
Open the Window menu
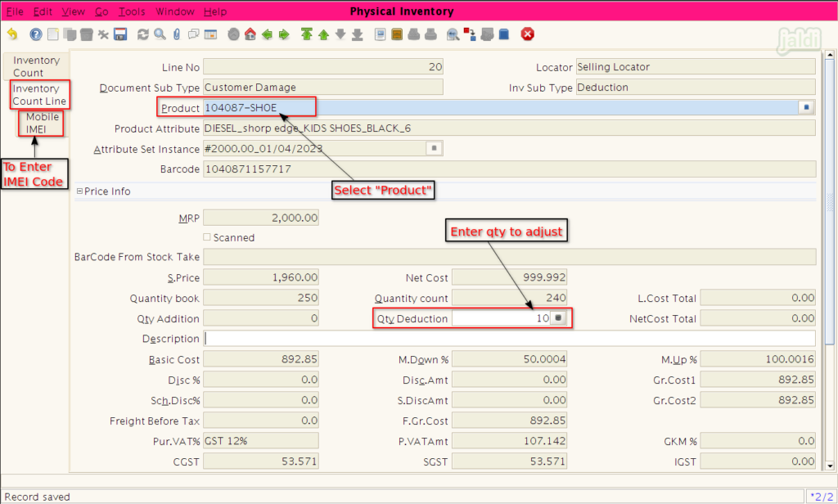coord(175,11)
